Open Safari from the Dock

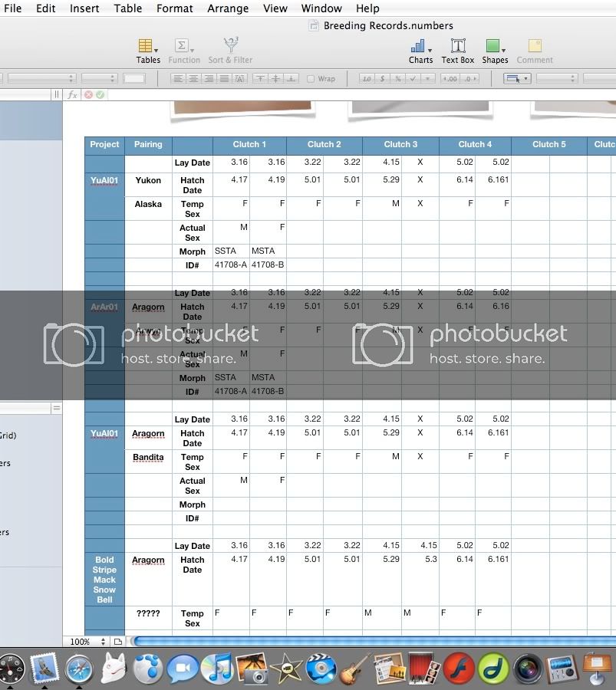click(79, 669)
